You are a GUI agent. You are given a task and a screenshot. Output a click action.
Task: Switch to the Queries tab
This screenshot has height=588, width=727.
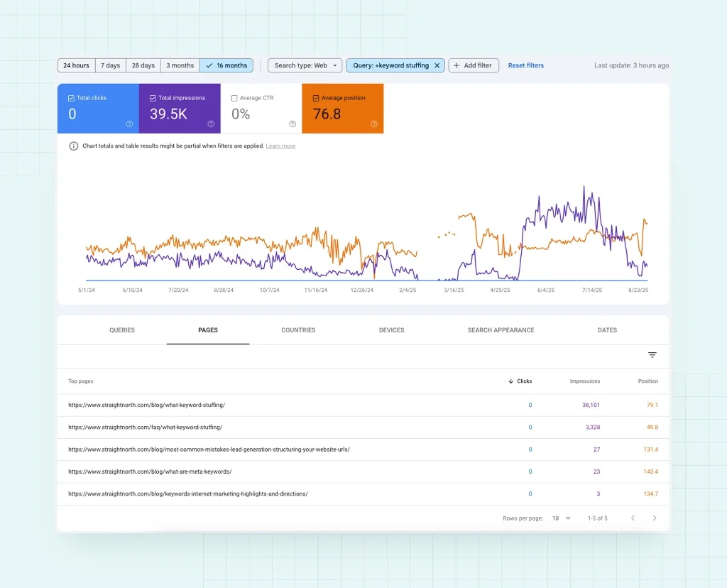coord(122,330)
